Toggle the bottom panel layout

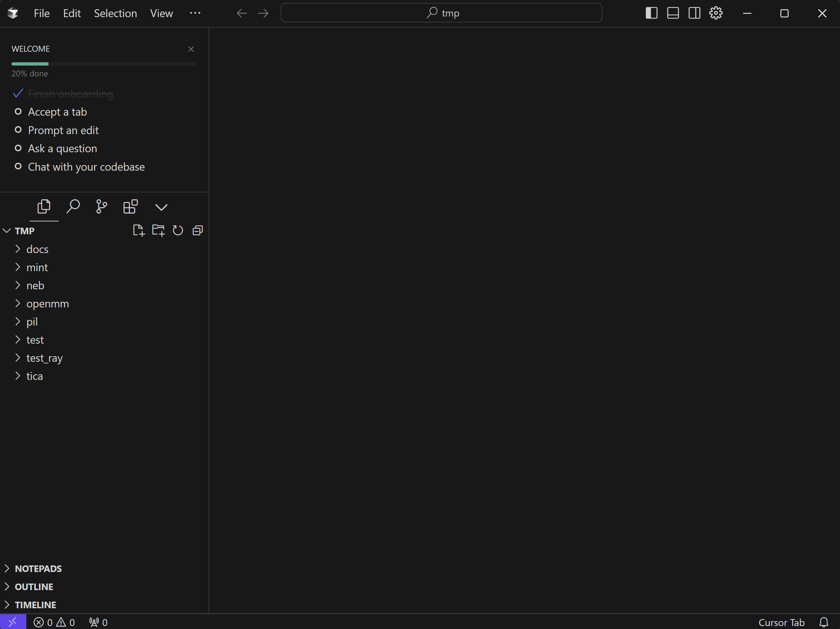(x=673, y=13)
